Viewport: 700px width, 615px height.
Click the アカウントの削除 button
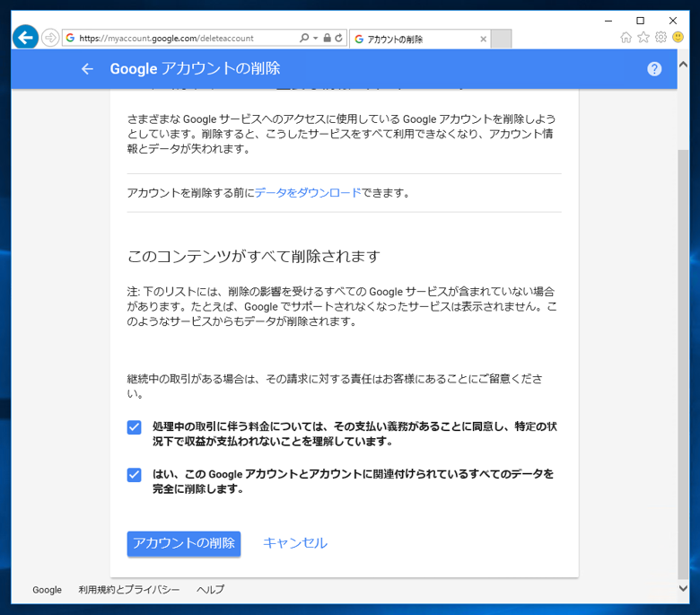point(183,543)
